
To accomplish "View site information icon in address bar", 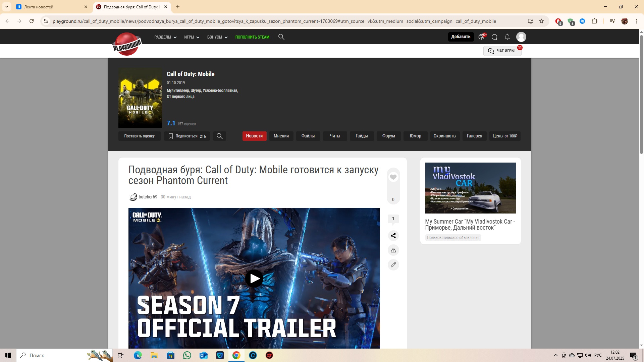I will coord(46,21).
